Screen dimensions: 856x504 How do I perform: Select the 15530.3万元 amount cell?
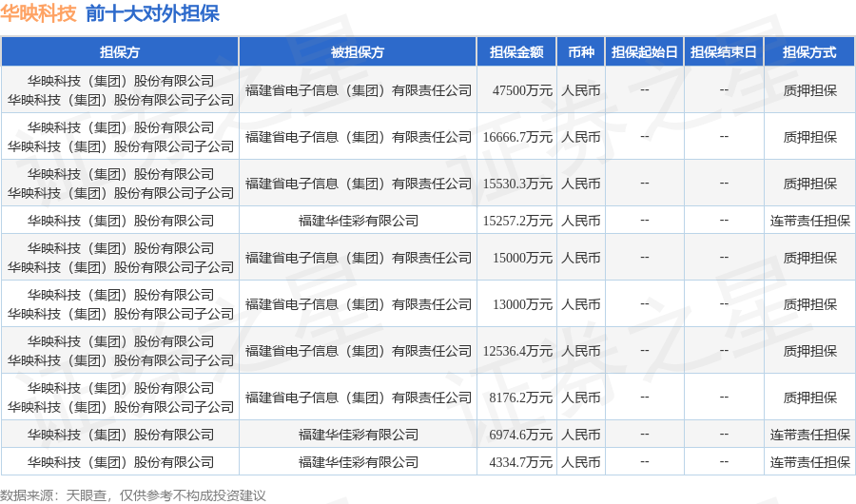tap(517, 184)
